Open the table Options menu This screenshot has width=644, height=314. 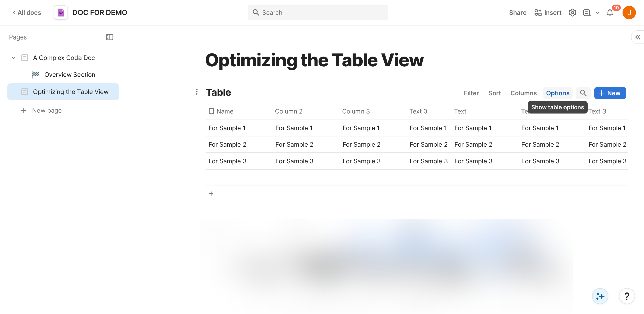point(557,93)
